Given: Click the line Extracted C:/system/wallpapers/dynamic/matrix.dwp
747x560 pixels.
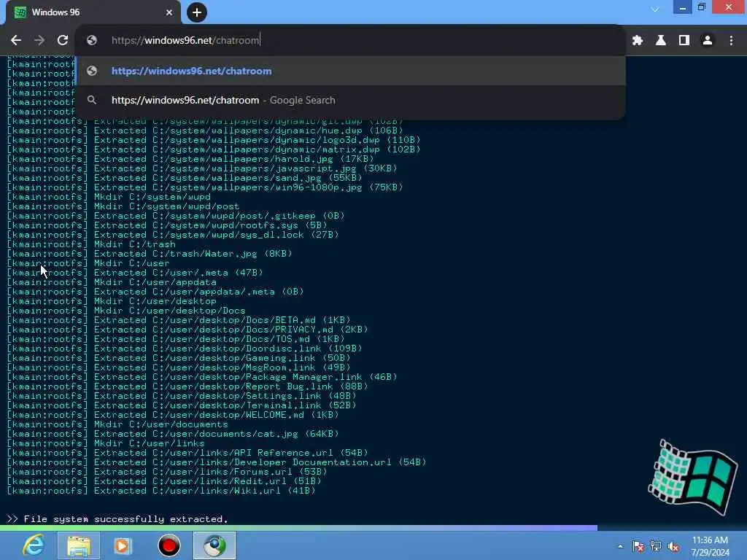Looking at the screenshot, I should [214, 149].
